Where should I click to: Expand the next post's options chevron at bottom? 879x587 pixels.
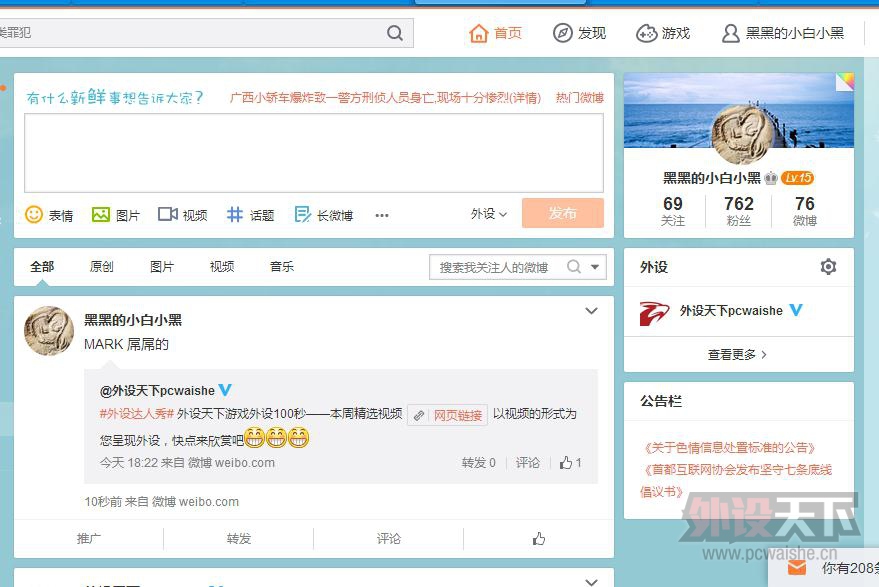pyautogui.click(x=591, y=582)
